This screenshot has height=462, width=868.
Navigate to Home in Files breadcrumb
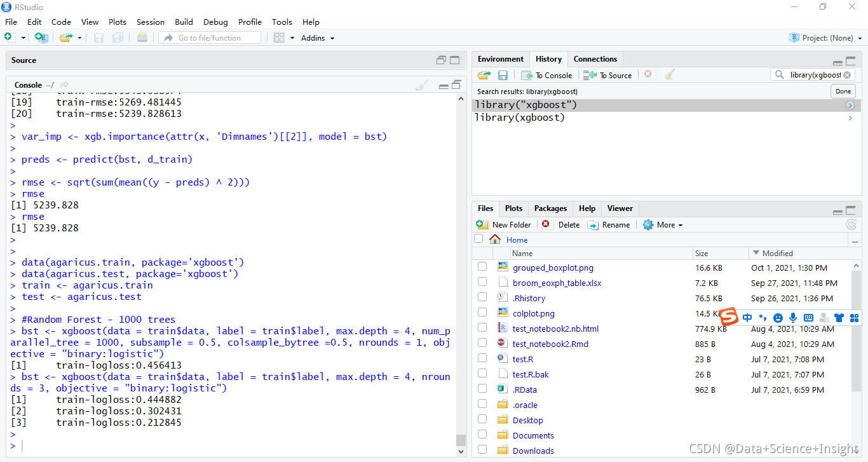pyautogui.click(x=517, y=240)
